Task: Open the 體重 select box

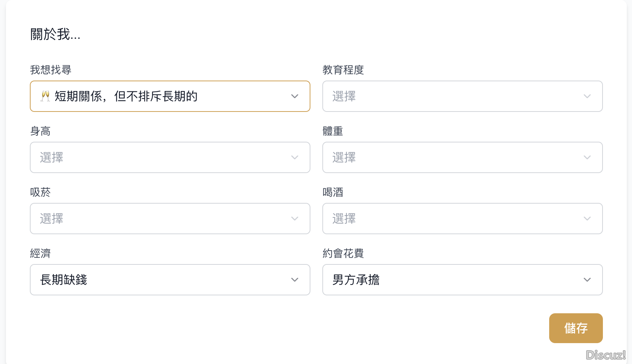Action: (463, 157)
